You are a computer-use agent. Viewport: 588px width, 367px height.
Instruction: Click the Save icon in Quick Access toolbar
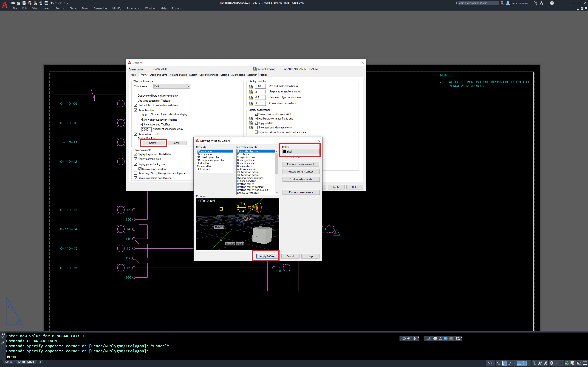point(24,3)
